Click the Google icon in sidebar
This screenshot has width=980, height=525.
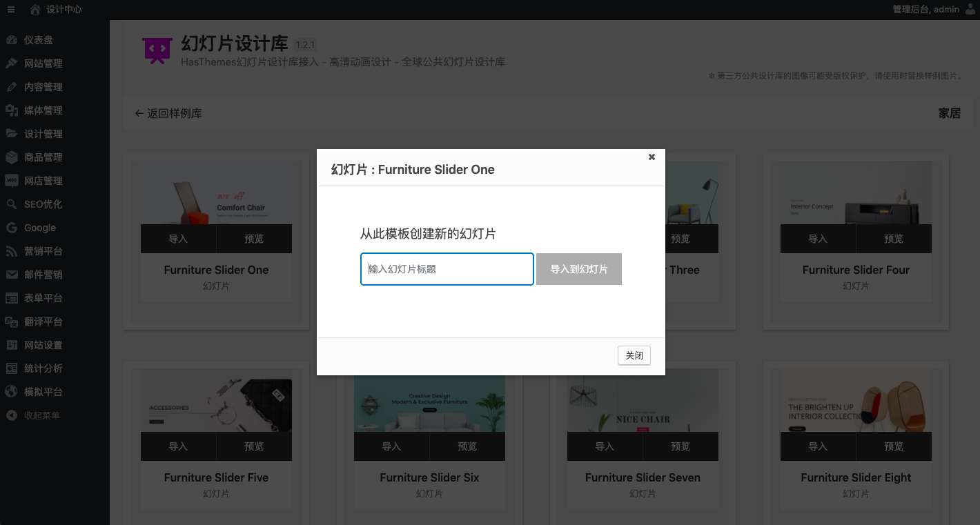pos(12,228)
